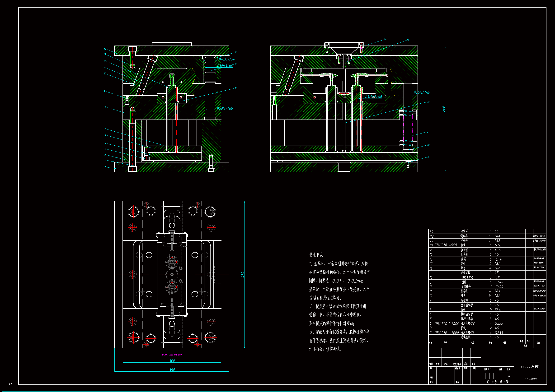The image size is (555, 392).
Task: Click the 定位环 row in parts list
Action: coord(464,231)
